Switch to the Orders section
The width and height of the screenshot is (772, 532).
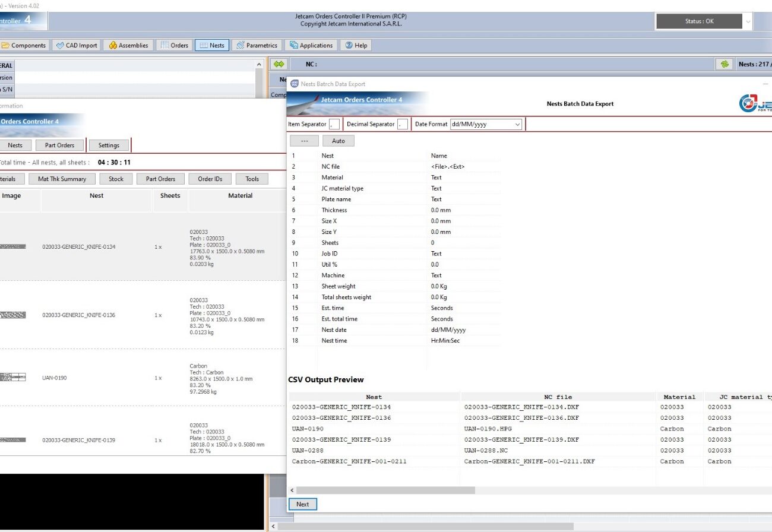coord(175,45)
